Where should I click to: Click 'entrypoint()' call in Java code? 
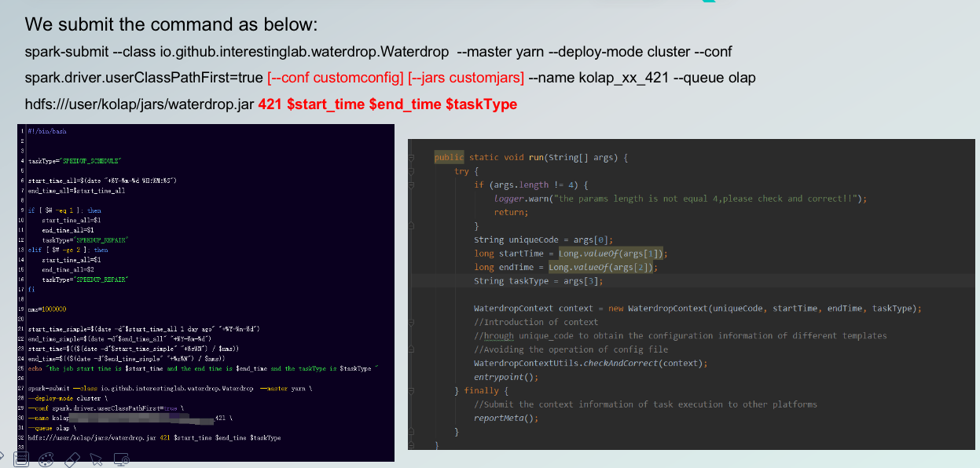506,377
